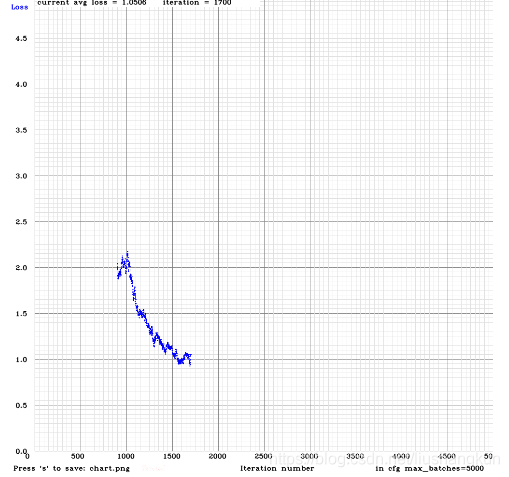
Task: Click the blue loss curve near iteration 1000
Action: [x=126, y=263]
